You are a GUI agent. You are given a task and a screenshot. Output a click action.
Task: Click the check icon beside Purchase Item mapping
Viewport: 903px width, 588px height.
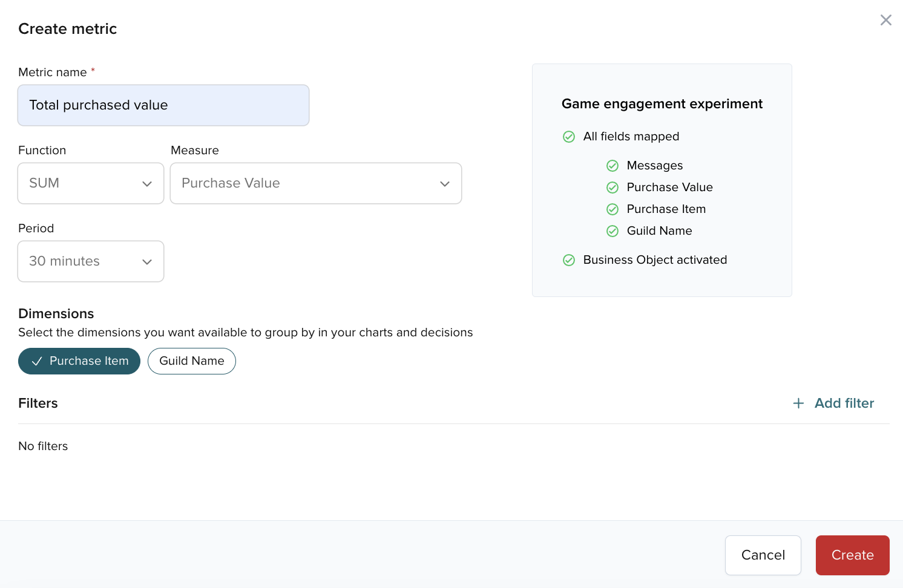pos(612,209)
